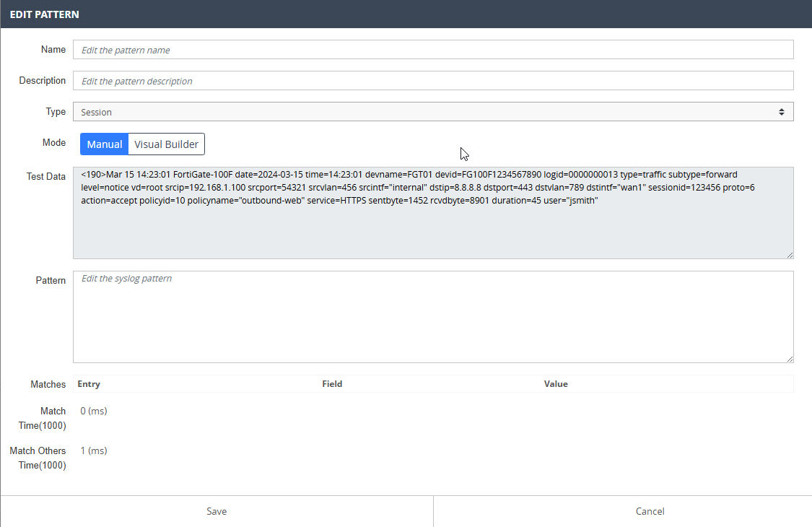Click the Description field label
The width and height of the screenshot is (812, 527).
pyautogui.click(x=43, y=81)
